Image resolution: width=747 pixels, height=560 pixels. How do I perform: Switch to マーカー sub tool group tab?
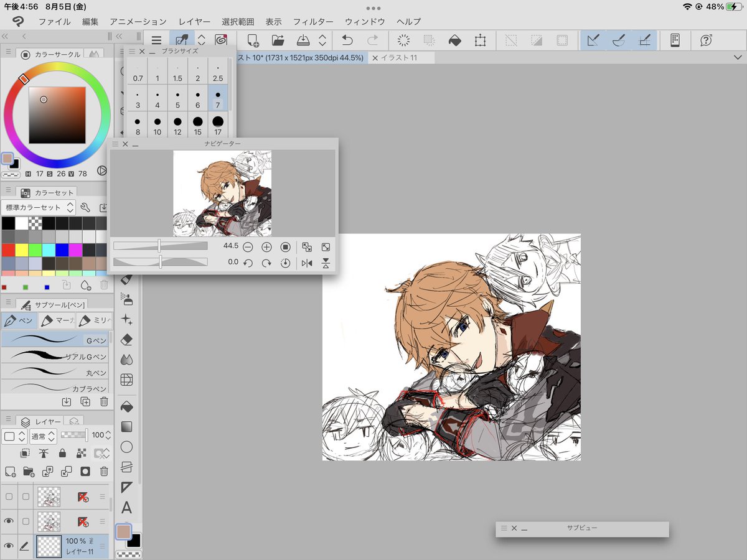tap(56, 321)
